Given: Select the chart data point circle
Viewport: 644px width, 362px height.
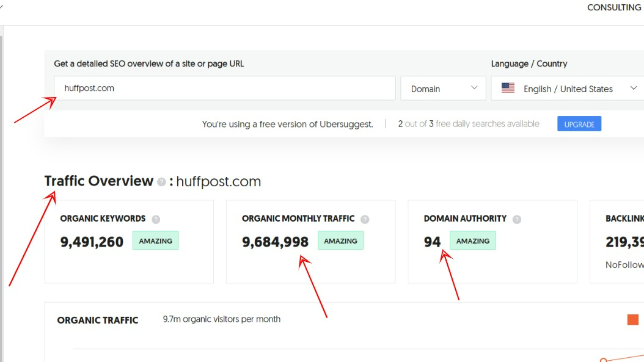Looking at the screenshot, I should pyautogui.click(x=603, y=360).
